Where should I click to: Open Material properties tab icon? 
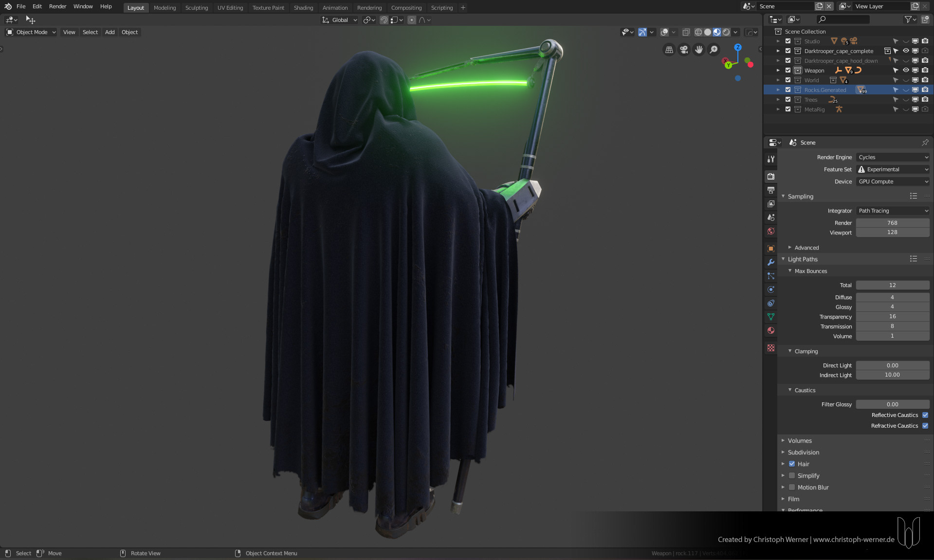[771, 330]
